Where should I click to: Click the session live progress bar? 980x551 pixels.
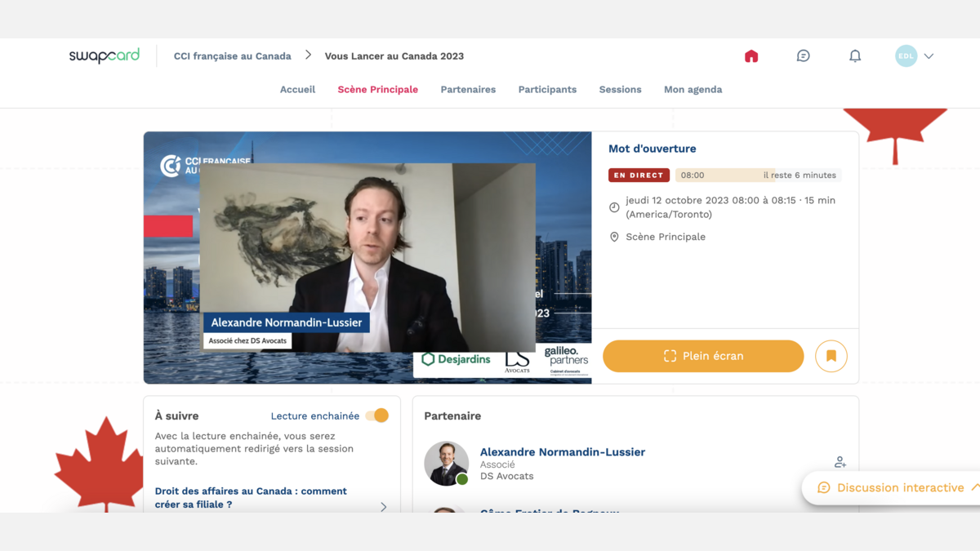click(x=757, y=176)
